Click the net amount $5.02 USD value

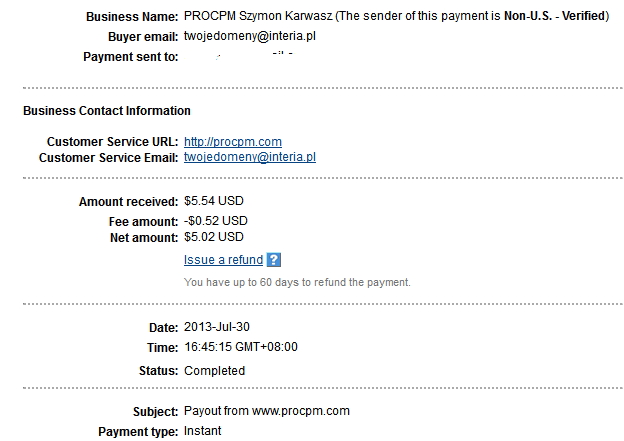(x=214, y=237)
